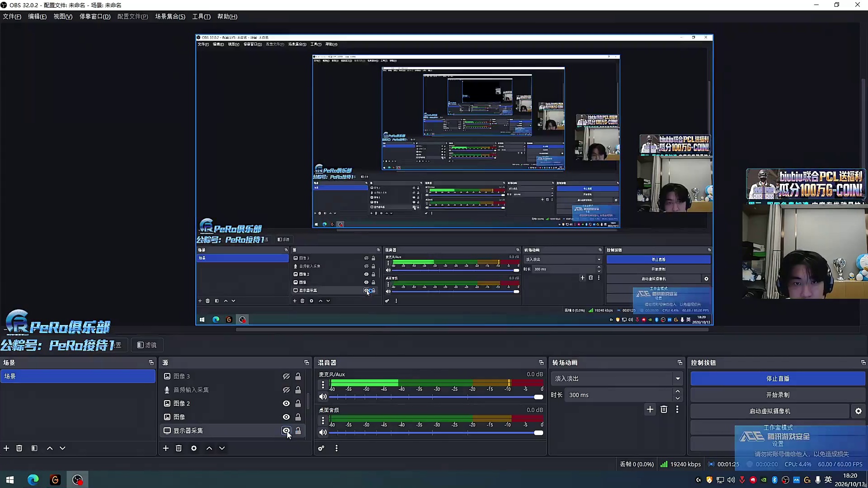Pop out the 场景 dock panel
This screenshot has height=488, width=868.
pyautogui.click(x=151, y=363)
